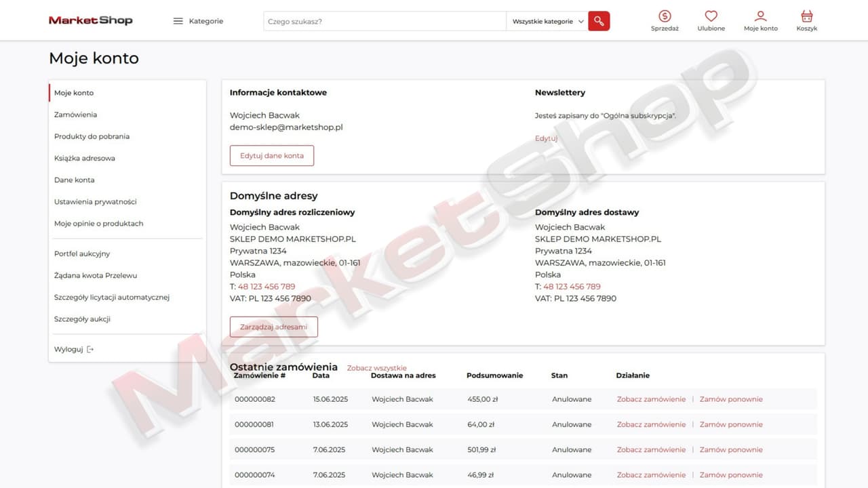Open Portfel aukcyjny sidebar item
Image resolution: width=868 pixels, height=488 pixels.
[x=82, y=253]
